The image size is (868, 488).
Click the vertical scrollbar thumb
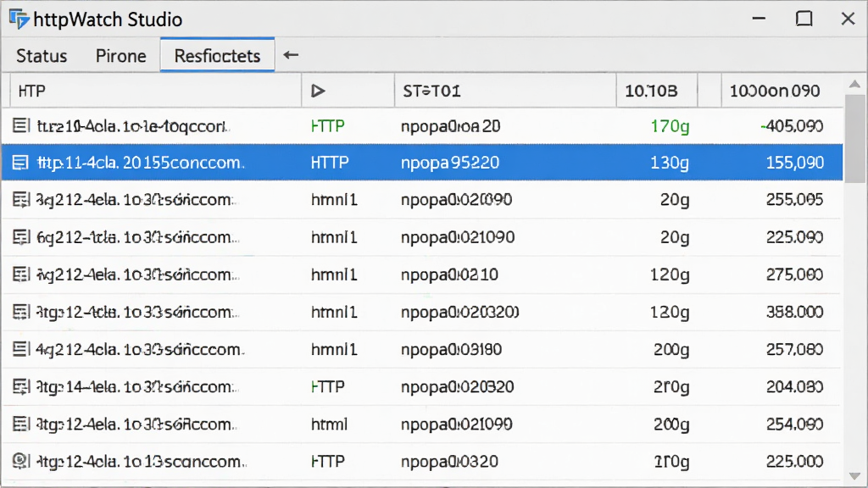pos(856,138)
